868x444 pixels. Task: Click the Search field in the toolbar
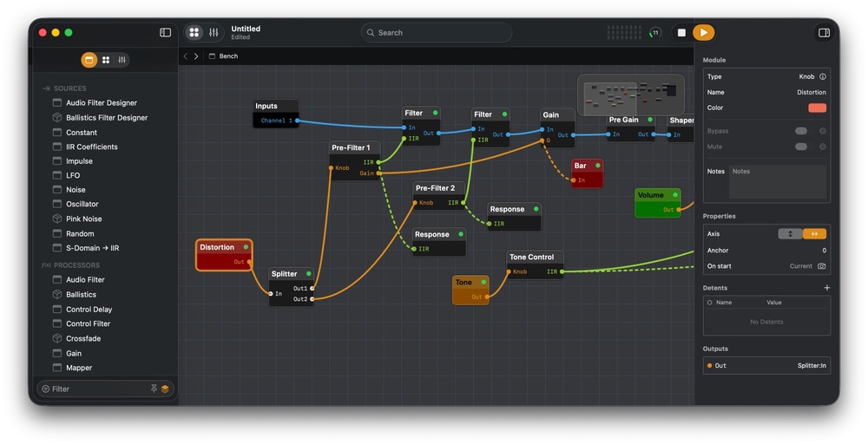pos(436,33)
